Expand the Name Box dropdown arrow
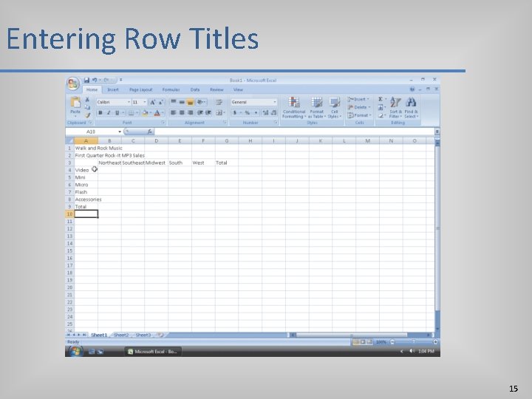The image size is (532, 399). click(120, 132)
